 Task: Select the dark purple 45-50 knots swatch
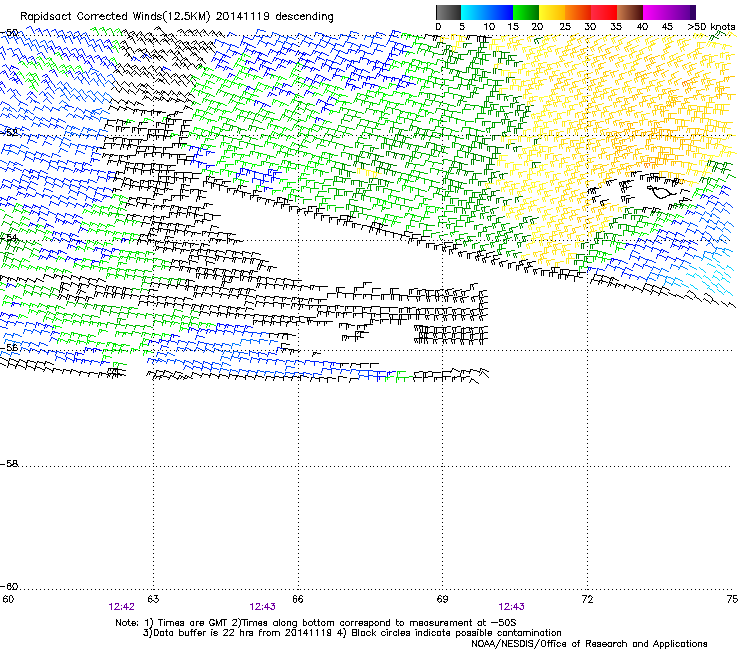tap(682, 12)
